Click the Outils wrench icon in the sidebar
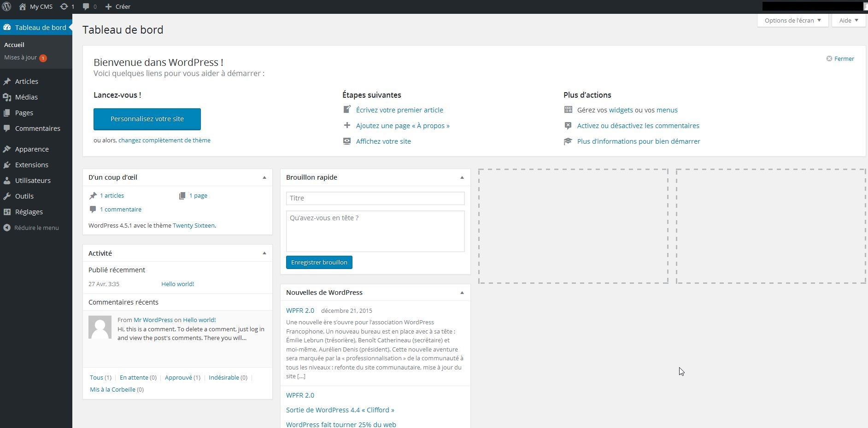The width and height of the screenshot is (868, 428). tap(7, 196)
